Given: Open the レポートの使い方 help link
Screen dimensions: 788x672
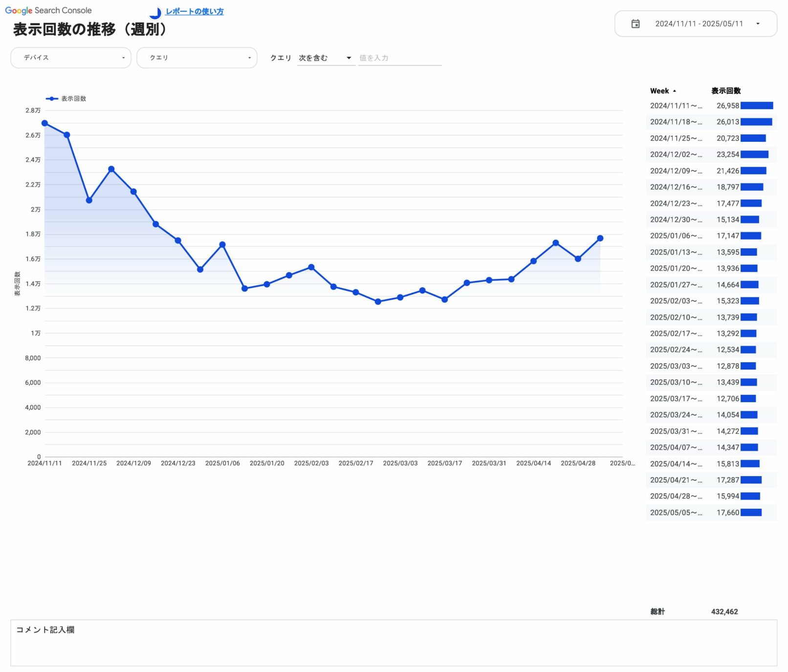Looking at the screenshot, I should [x=195, y=12].
